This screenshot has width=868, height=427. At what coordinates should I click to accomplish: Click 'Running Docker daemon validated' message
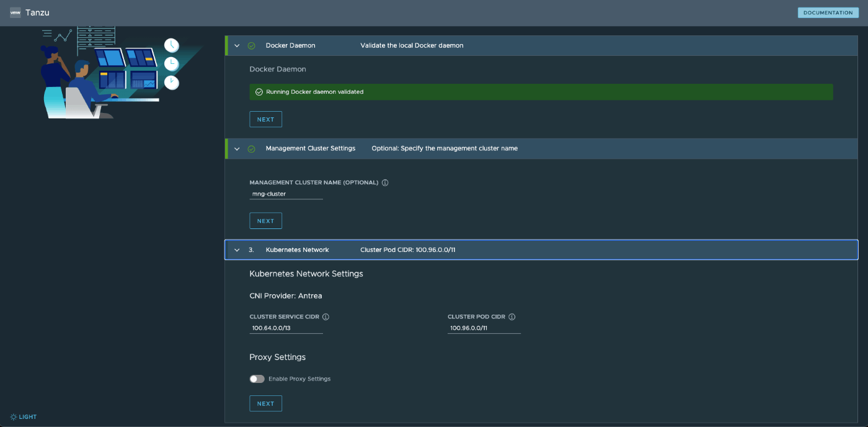315,92
